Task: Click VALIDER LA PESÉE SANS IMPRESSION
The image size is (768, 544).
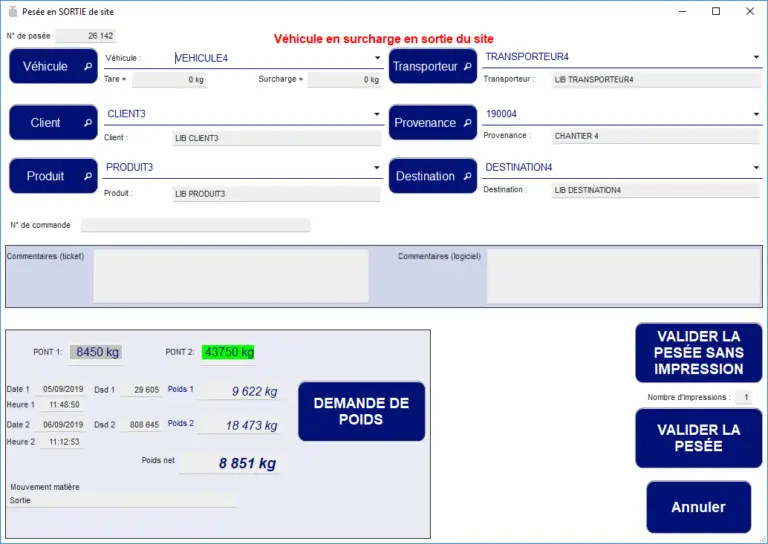Action: 698,353
